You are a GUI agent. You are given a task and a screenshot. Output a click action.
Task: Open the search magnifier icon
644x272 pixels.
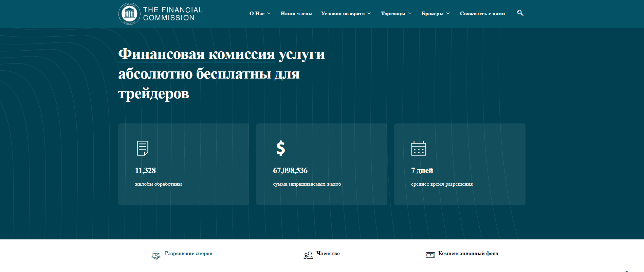pos(520,13)
